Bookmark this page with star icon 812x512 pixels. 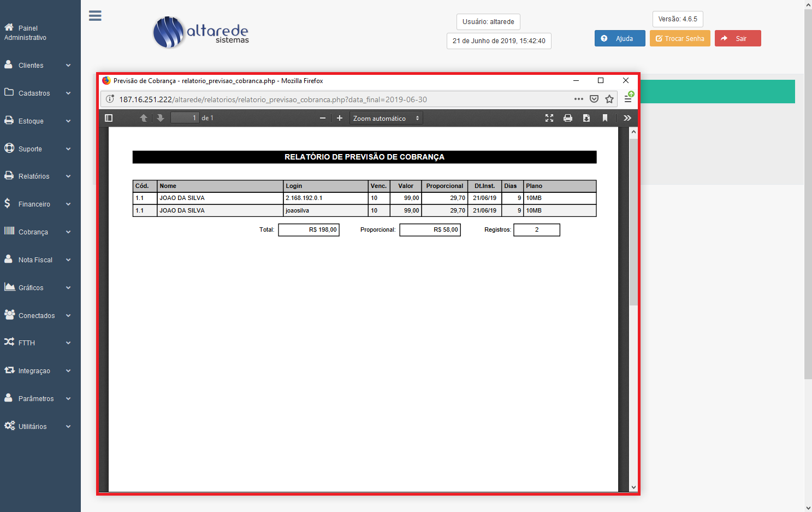pyautogui.click(x=609, y=99)
